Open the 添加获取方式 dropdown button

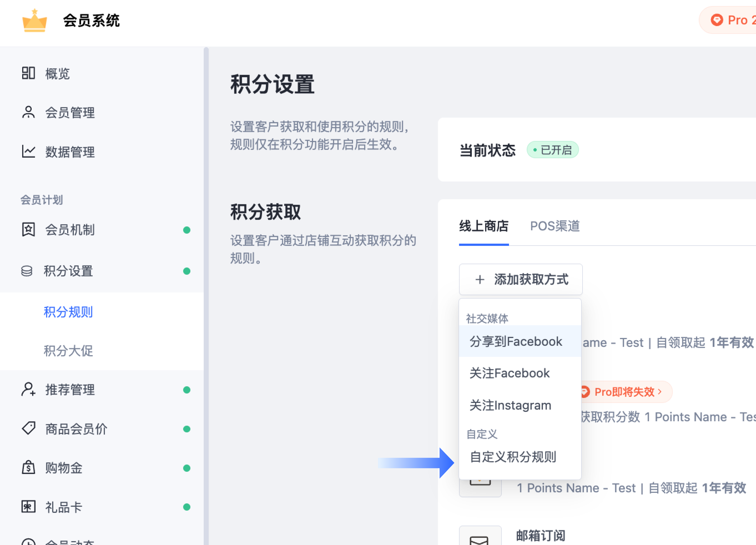point(520,279)
